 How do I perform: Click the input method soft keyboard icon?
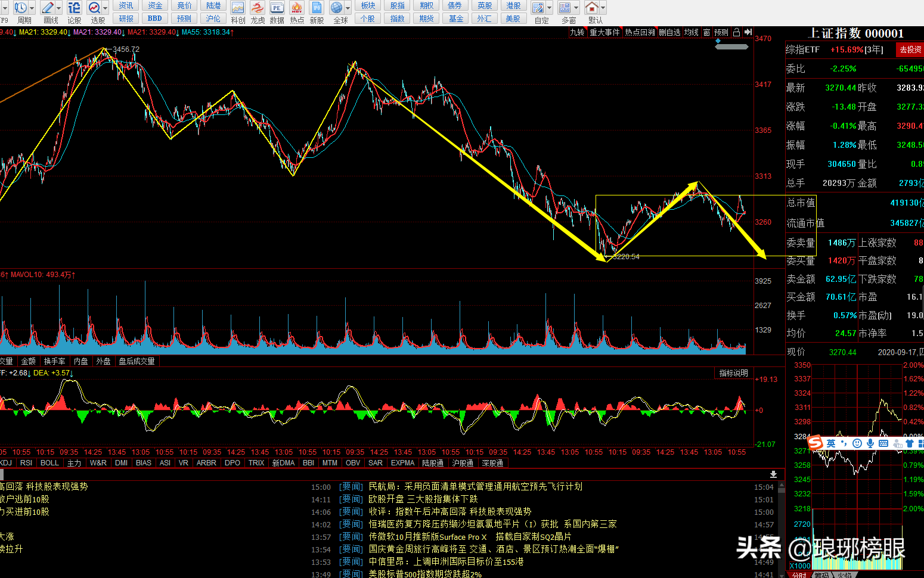tap(883, 443)
